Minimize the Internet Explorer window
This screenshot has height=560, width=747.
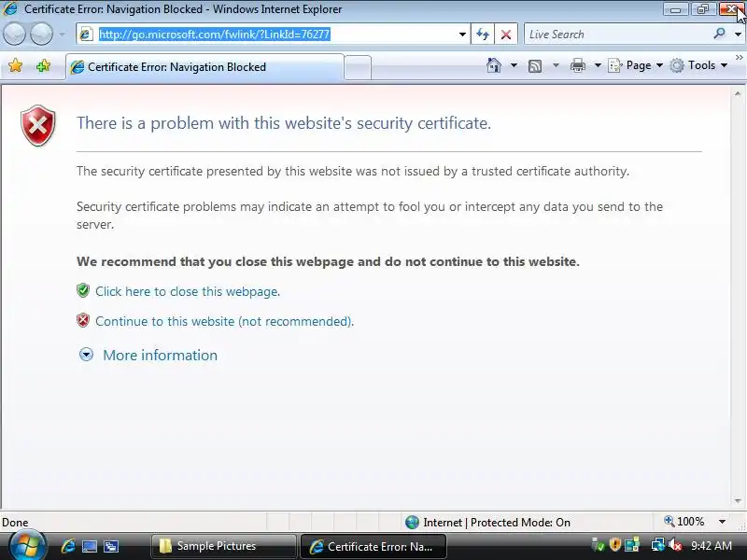(675, 9)
